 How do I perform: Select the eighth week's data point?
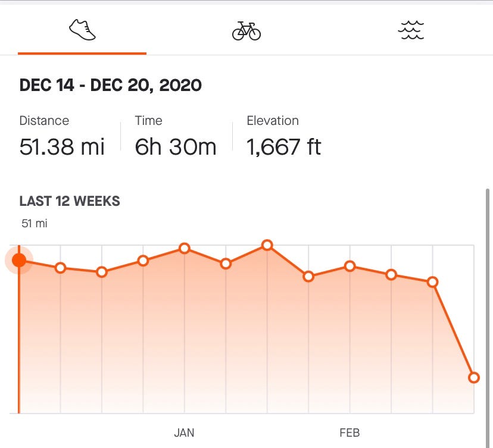(308, 277)
